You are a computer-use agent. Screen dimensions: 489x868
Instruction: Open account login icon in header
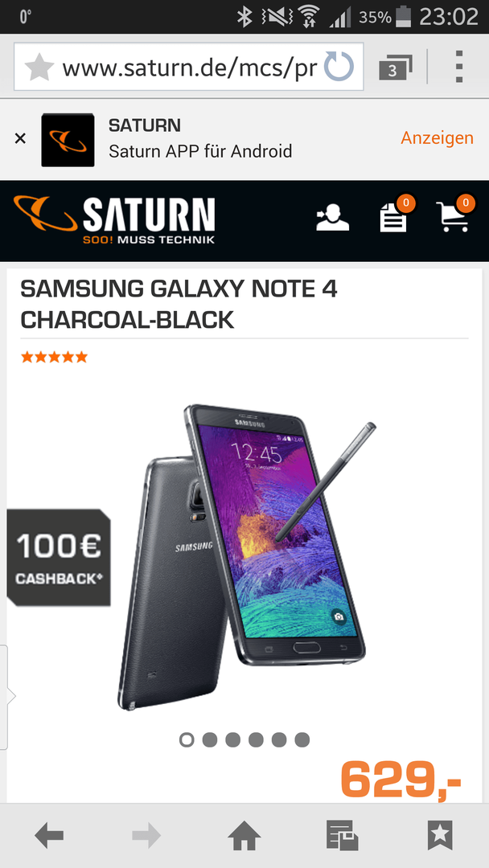click(332, 217)
